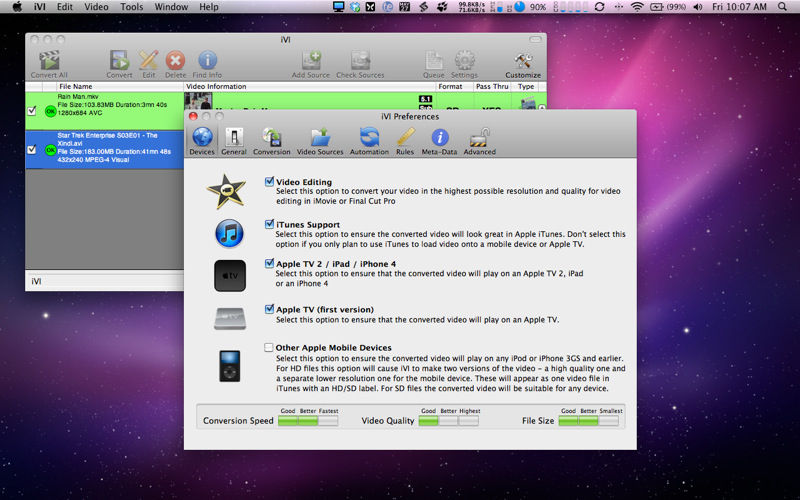Toggle checkbox for Rain Man.mkv file
Screen dimensions: 800x500
click(x=32, y=111)
